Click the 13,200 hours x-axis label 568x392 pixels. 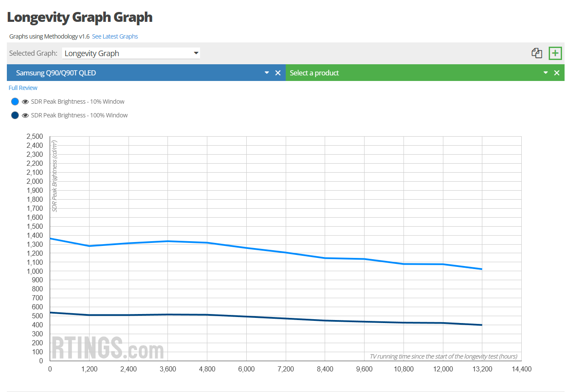[x=482, y=369]
